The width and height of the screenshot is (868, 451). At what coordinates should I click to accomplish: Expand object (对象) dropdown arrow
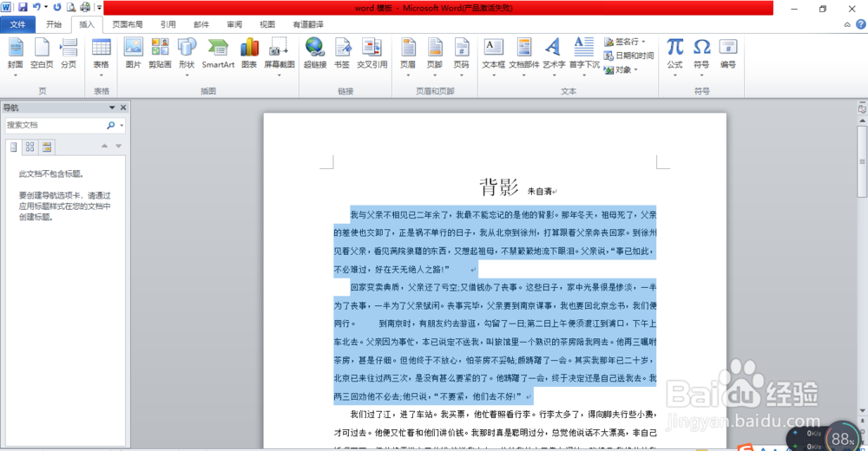coord(635,69)
